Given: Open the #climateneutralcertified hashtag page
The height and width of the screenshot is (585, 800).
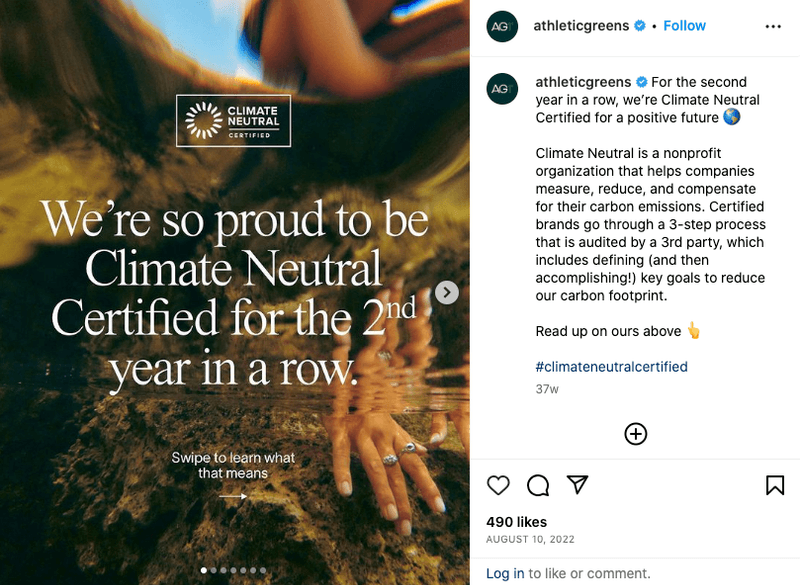Looking at the screenshot, I should (610, 367).
